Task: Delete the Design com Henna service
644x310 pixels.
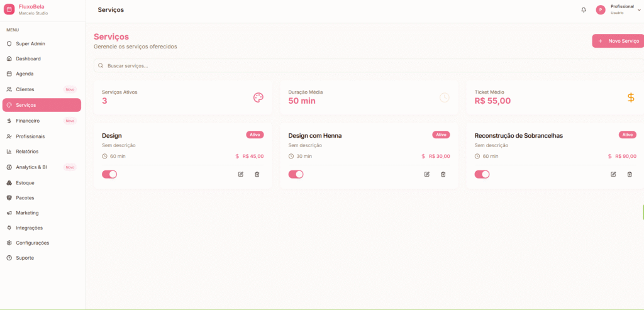Action: point(443,174)
